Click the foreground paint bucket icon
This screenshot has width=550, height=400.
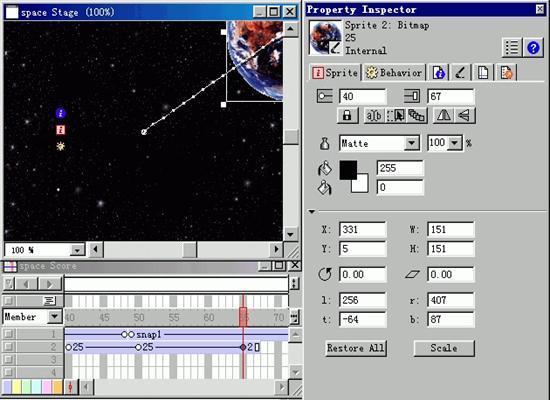pos(324,168)
